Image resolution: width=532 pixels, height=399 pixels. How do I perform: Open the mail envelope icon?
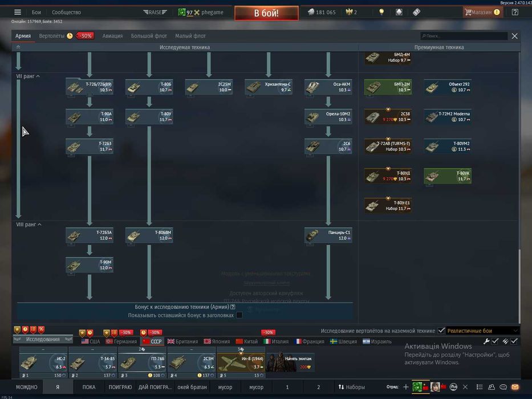515,387
